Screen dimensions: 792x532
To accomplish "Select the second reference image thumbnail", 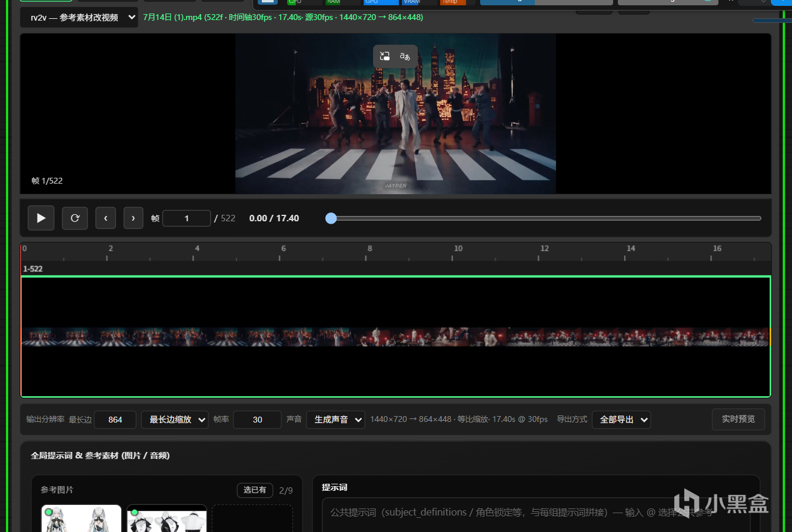I will 167,518.
